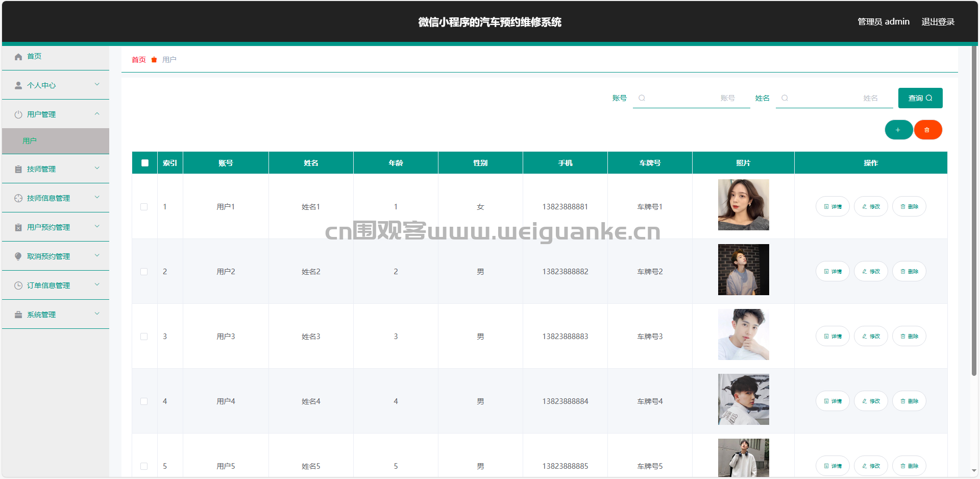980x479 pixels.
Task: Open the 首页 sidebar menu item
Action: coord(56,57)
